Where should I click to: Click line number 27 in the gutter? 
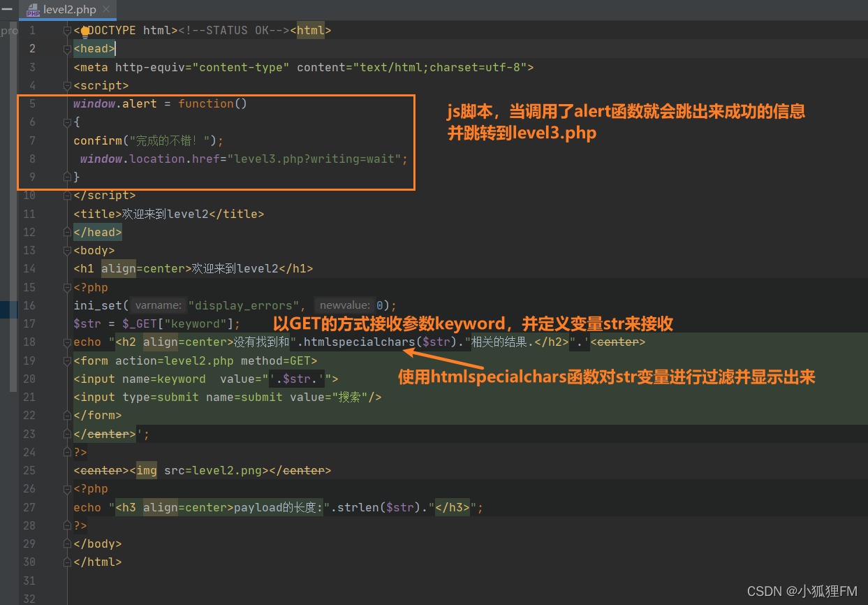pyautogui.click(x=29, y=507)
